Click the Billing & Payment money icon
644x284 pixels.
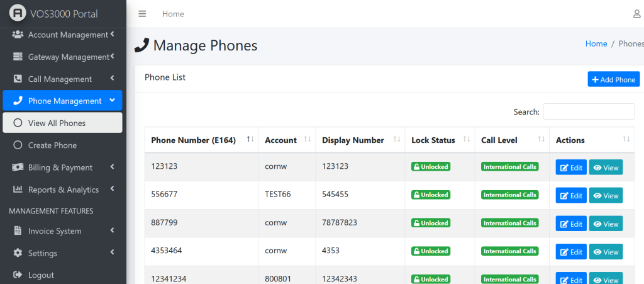click(18, 168)
